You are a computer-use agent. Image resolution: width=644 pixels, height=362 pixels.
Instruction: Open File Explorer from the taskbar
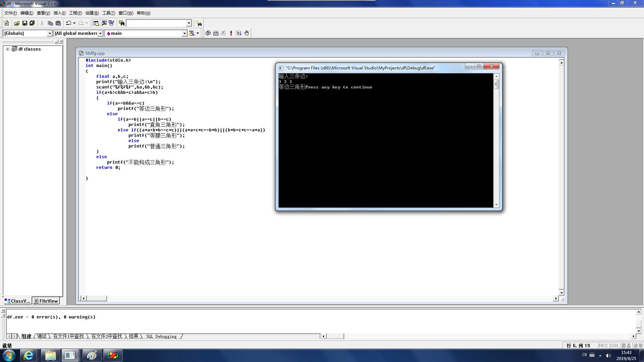(x=50, y=355)
